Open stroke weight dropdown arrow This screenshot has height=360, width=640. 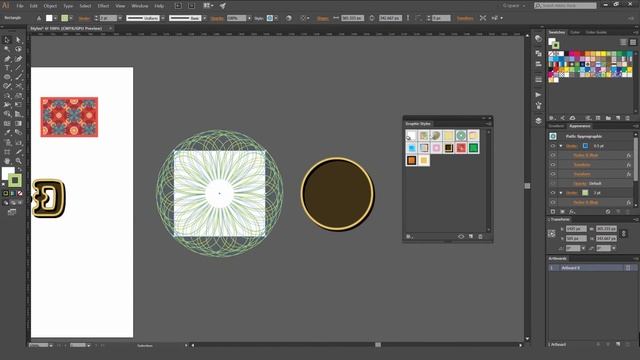point(120,18)
